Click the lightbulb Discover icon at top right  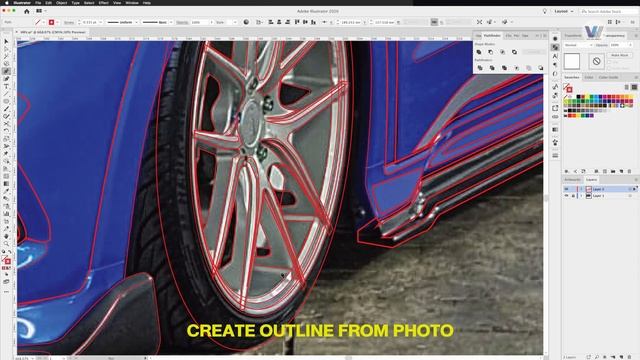(x=544, y=11)
